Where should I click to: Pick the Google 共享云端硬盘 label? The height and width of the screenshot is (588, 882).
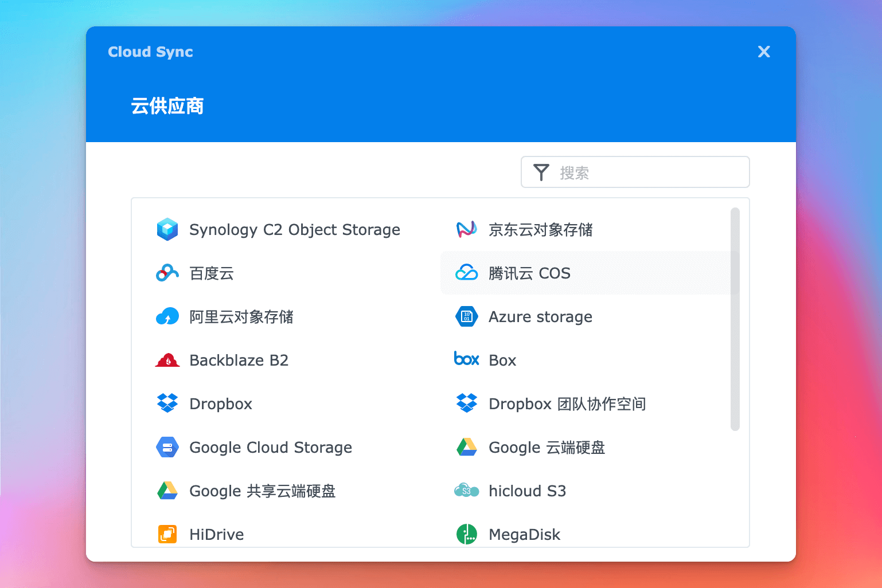263,491
